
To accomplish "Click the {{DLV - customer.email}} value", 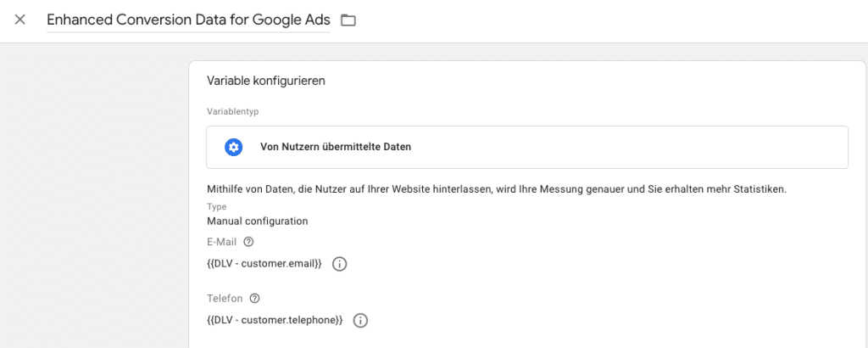I will 264,264.
